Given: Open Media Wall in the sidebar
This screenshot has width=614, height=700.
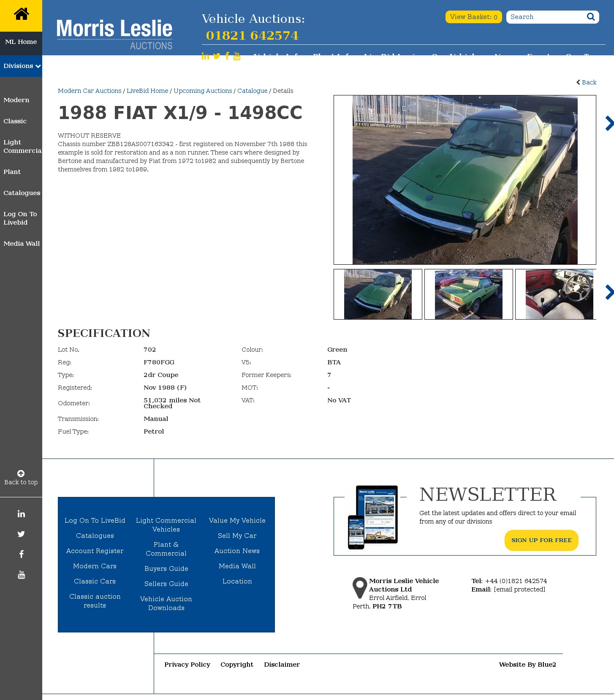Looking at the screenshot, I should 22,244.
